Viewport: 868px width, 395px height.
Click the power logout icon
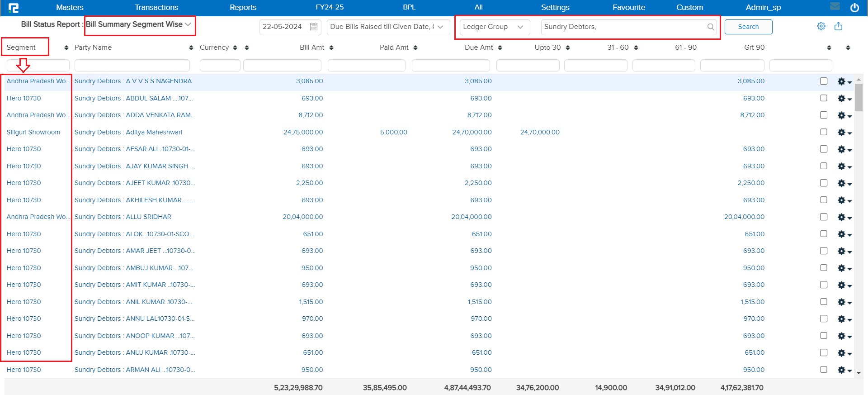point(854,8)
